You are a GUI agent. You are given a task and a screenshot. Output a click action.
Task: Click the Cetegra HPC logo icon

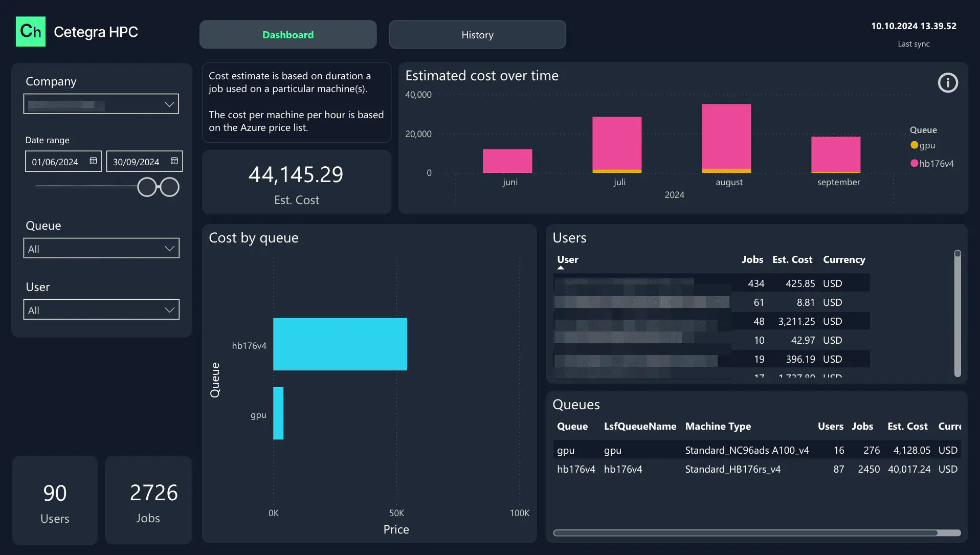tap(31, 32)
